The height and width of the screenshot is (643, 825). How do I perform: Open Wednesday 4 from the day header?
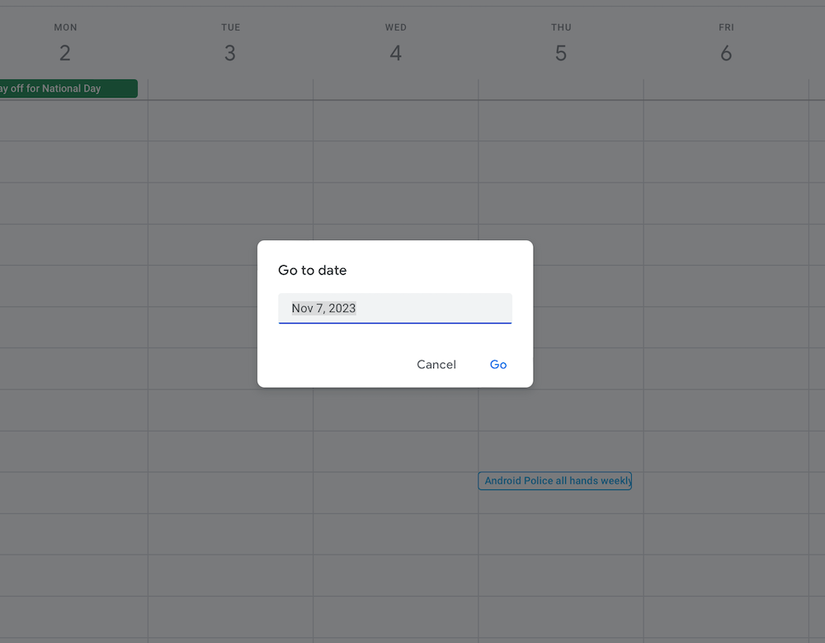tap(395, 53)
